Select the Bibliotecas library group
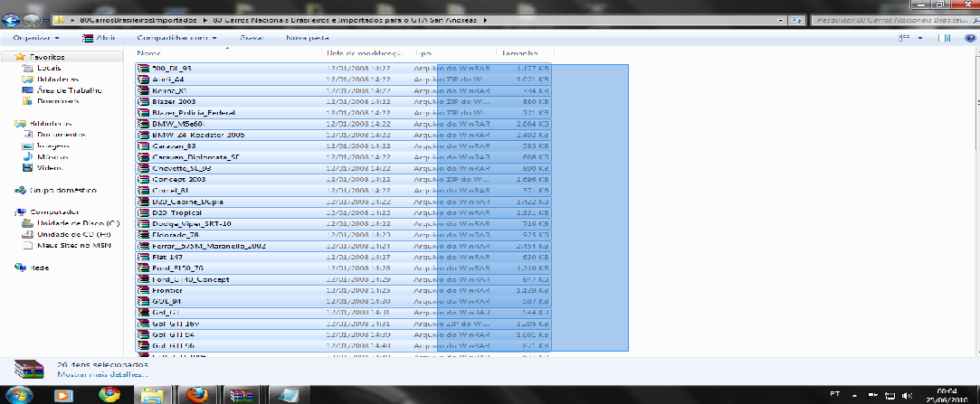The image size is (980, 404). (50, 124)
